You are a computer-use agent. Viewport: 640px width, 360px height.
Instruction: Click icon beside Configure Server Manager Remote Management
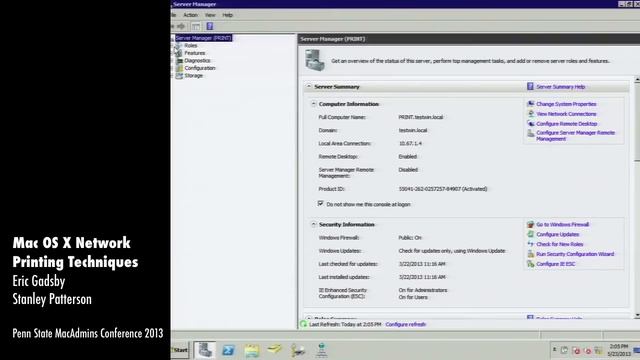(x=531, y=133)
